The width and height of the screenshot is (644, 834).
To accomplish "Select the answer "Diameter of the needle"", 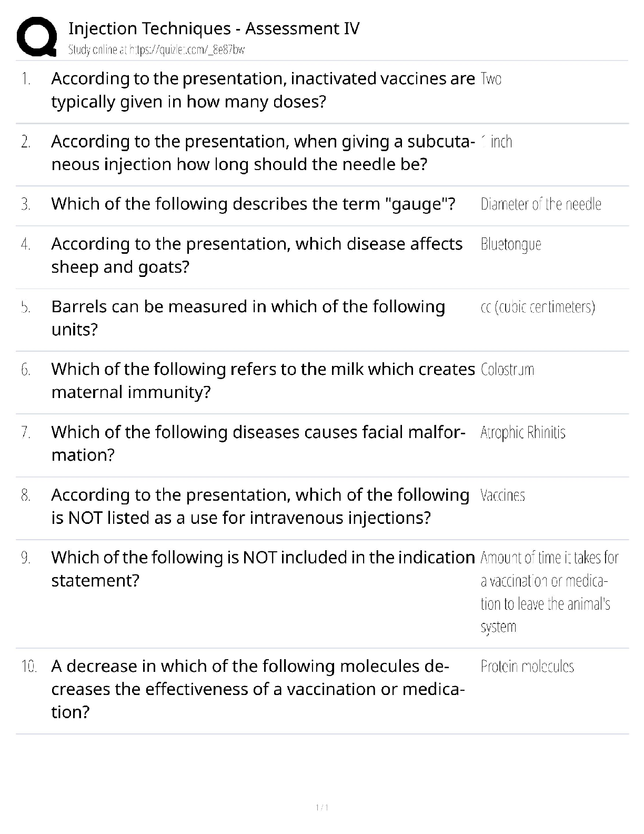I will click(540, 204).
